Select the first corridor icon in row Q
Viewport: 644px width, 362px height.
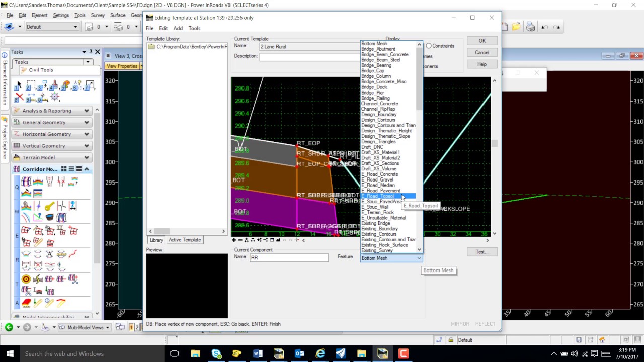tap(26, 182)
